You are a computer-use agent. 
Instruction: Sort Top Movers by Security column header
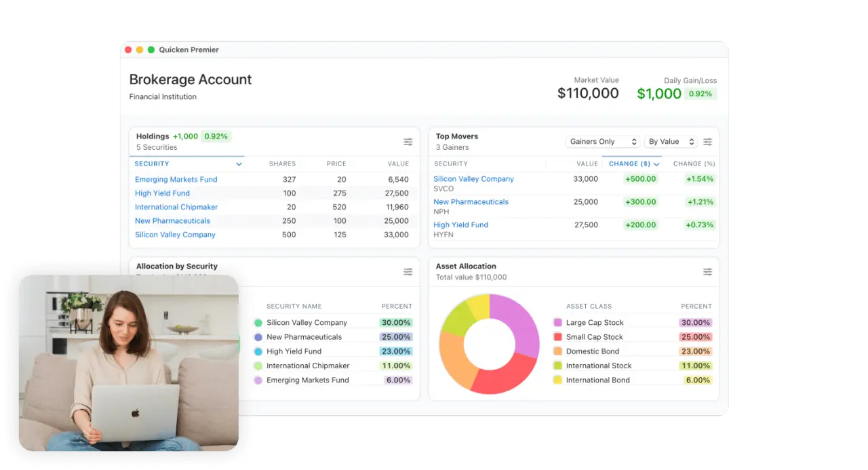click(x=451, y=163)
